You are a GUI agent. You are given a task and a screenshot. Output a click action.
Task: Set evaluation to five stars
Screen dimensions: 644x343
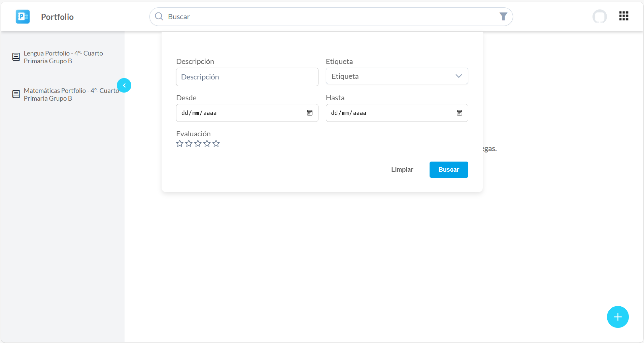[x=216, y=144]
